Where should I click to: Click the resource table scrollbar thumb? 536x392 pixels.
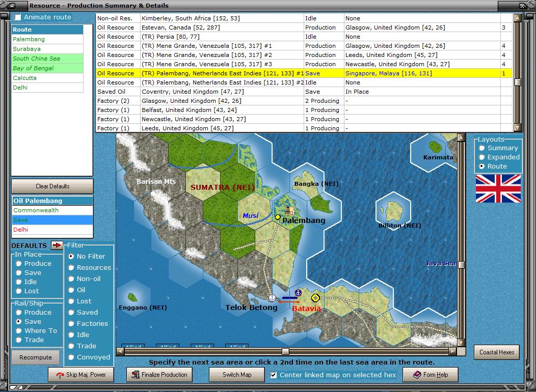coord(518,82)
